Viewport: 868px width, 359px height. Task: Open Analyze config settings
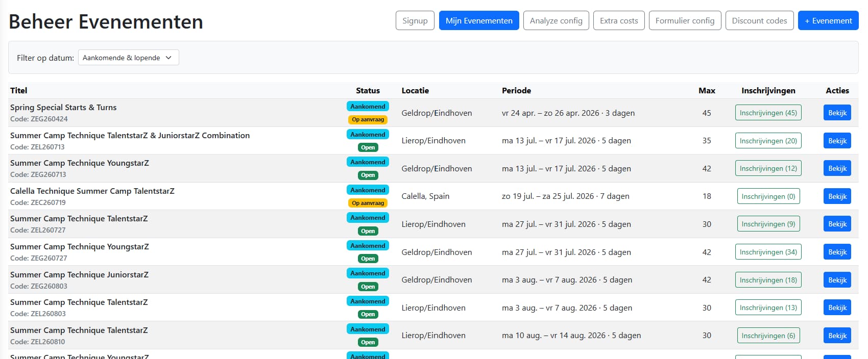click(556, 21)
